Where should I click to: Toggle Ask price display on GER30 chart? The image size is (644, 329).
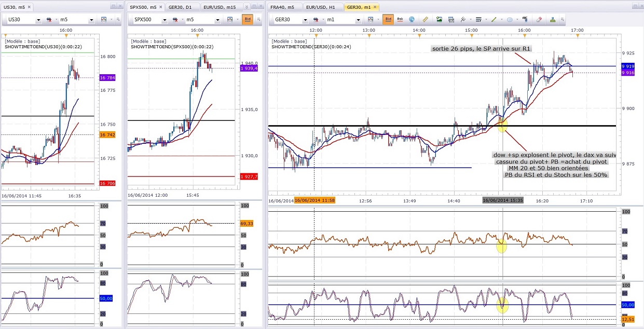point(400,20)
